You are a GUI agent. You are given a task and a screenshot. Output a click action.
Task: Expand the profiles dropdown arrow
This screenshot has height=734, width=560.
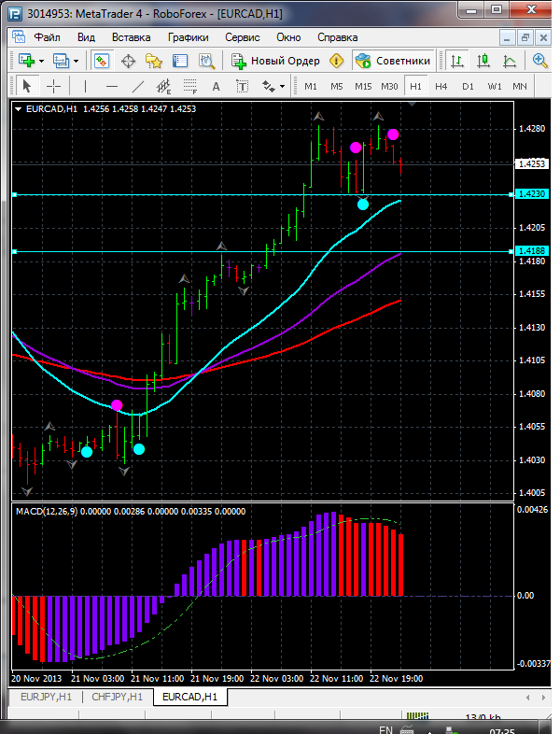pos(76,61)
